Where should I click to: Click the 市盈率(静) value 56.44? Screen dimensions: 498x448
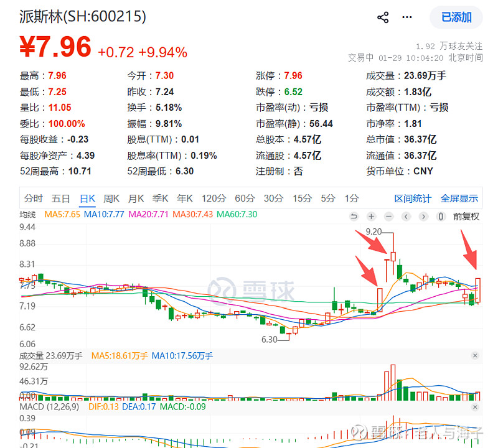click(321, 123)
